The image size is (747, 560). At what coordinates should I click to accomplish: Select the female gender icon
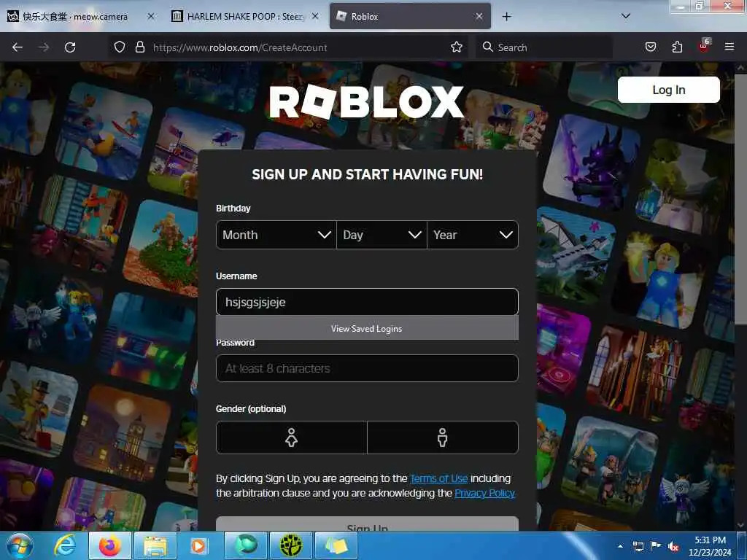292,437
